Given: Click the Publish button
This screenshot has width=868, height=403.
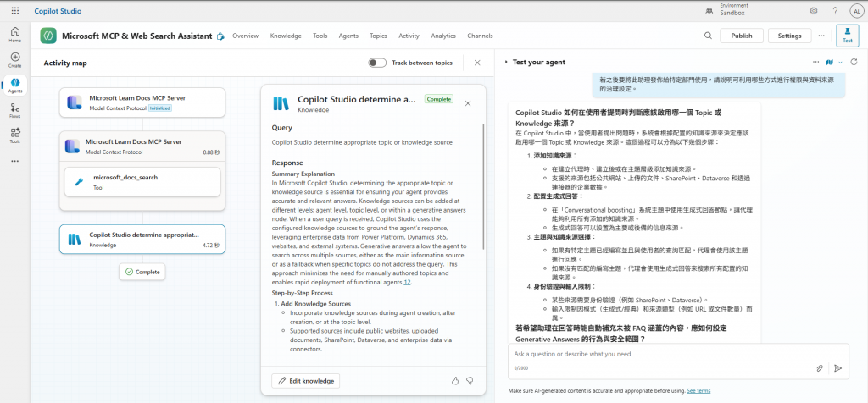Looking at the screenshot, I should point(741,36).
